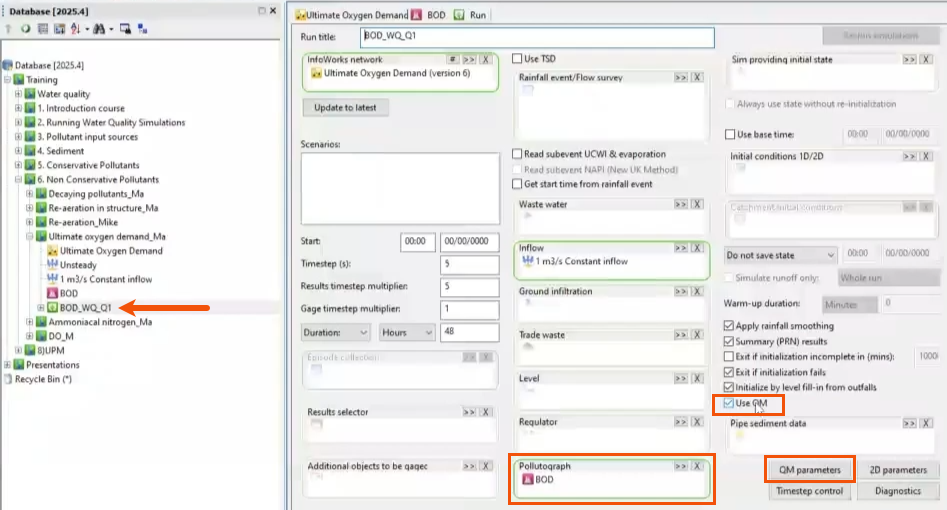Untick Exit if initialization fails
Viewport: 947px width, 510px height.
pyautogui.click(x=729, y=372)
